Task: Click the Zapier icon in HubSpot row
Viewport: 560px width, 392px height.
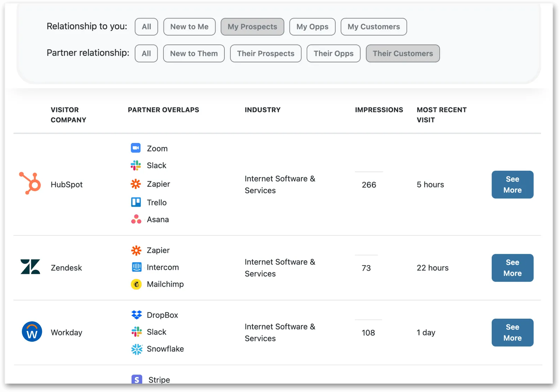Action: 136,184
